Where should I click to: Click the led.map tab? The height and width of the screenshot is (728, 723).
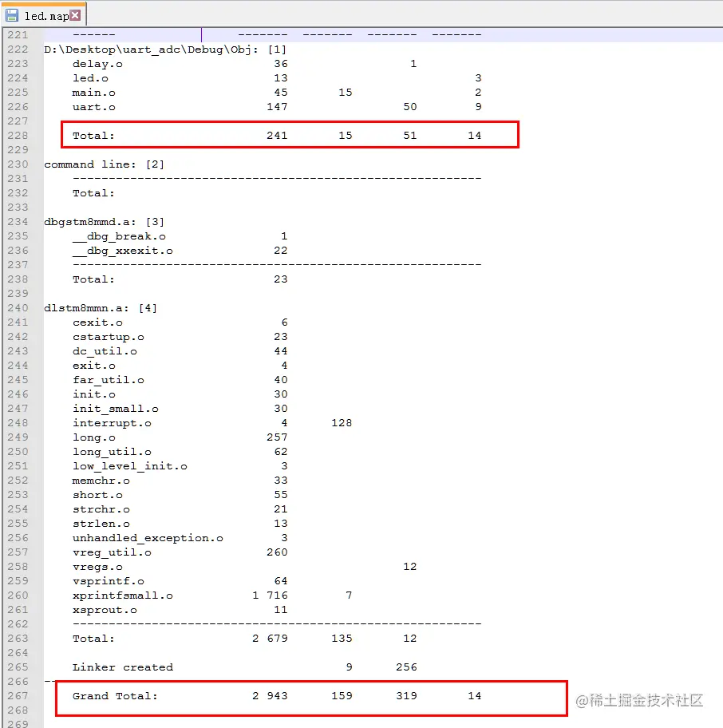(44, 15)
